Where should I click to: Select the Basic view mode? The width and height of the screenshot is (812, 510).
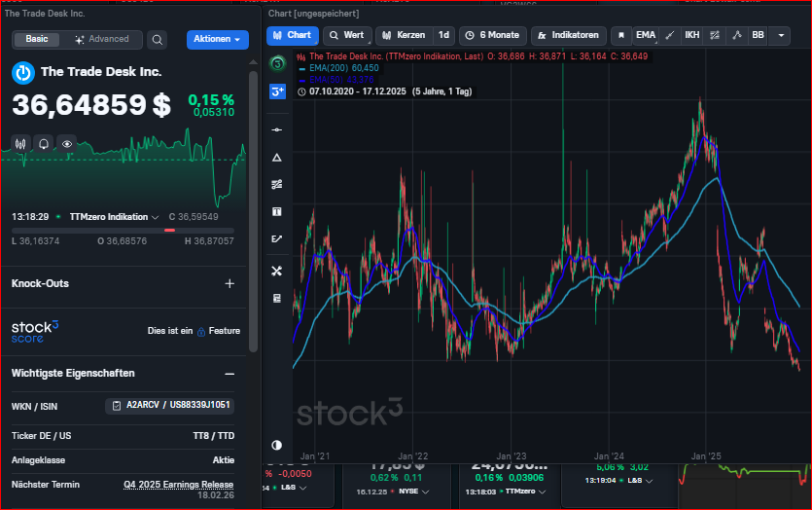coord(37,40)
